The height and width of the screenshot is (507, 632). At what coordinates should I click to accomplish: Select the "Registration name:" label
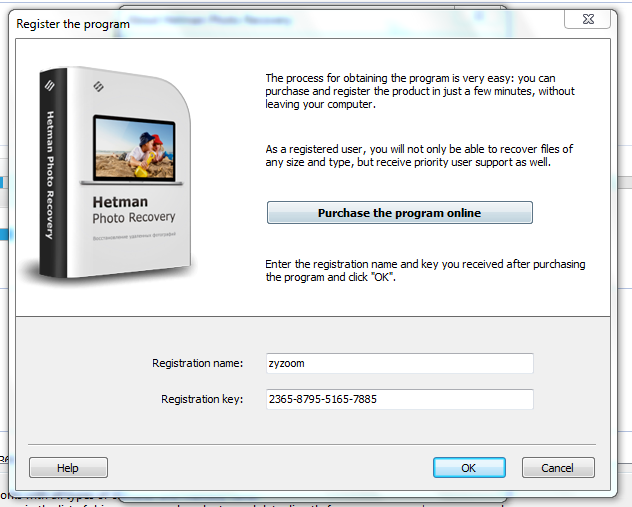(198, 363)
